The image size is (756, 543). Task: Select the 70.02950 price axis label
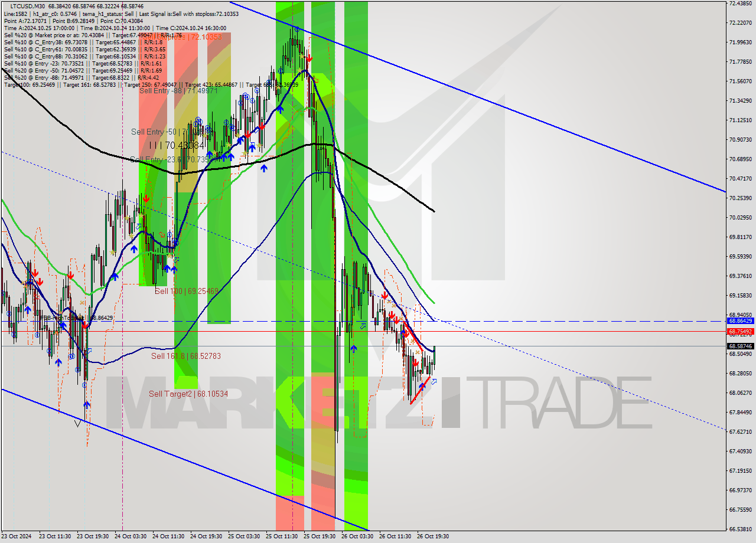pyautogui.click(x=740, y=218)
